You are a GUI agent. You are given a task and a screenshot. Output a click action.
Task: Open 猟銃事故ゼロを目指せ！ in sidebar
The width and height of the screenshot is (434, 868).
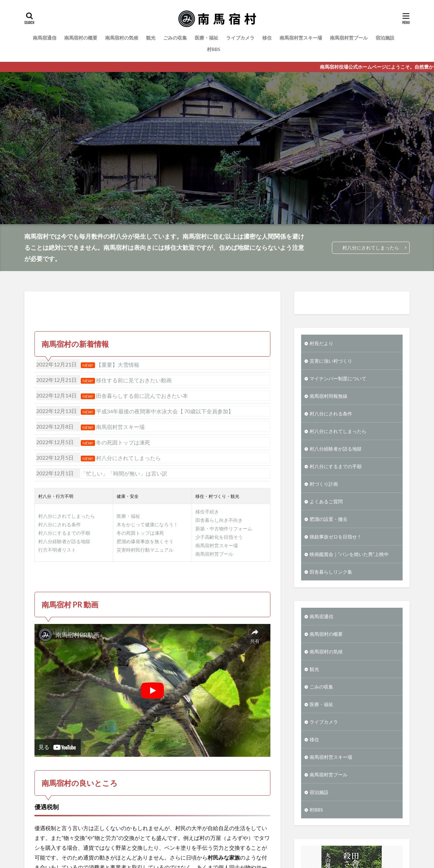click(352, 537)
